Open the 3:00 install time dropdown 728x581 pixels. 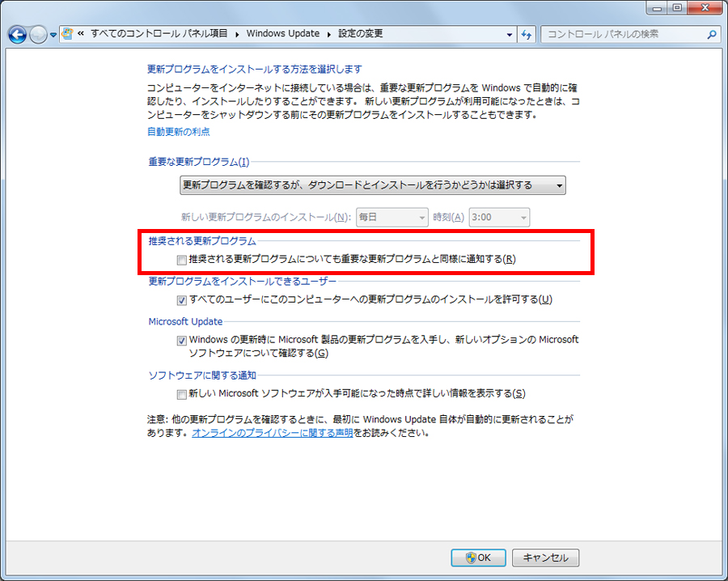click(499, 218)
